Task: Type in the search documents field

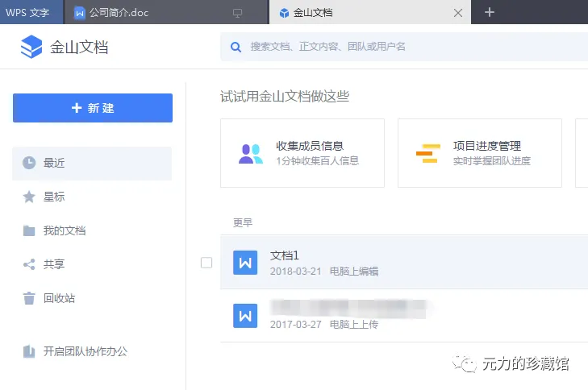Action: pos(403,47)
